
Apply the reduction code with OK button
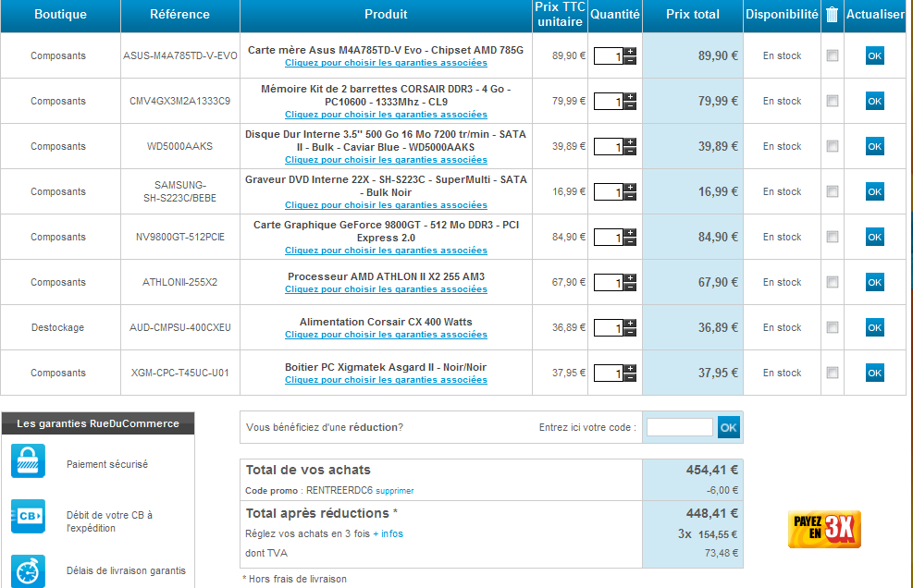click(x=729, y=427)
